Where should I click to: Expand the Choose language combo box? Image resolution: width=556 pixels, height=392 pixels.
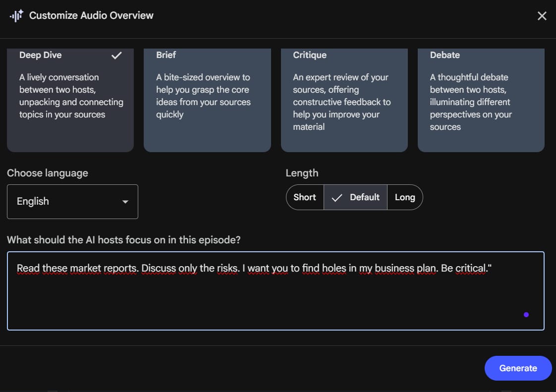[x=72, y=201]
